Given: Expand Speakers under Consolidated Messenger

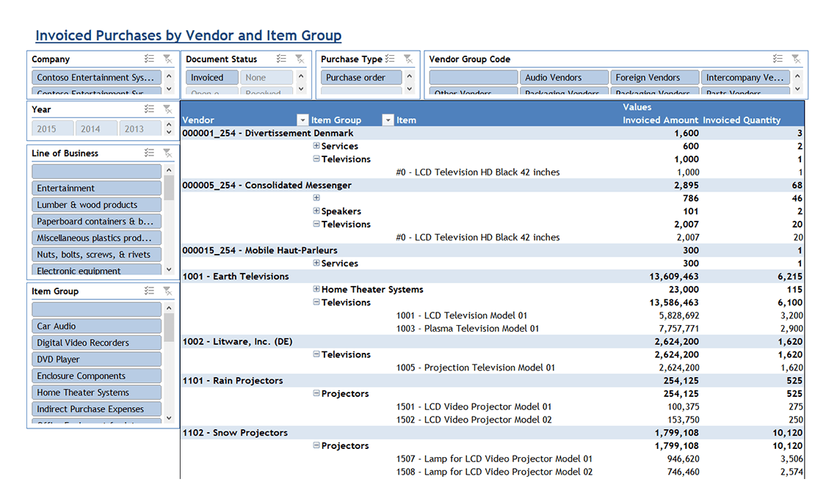Looking at the screenshot, I should point(316,211).
